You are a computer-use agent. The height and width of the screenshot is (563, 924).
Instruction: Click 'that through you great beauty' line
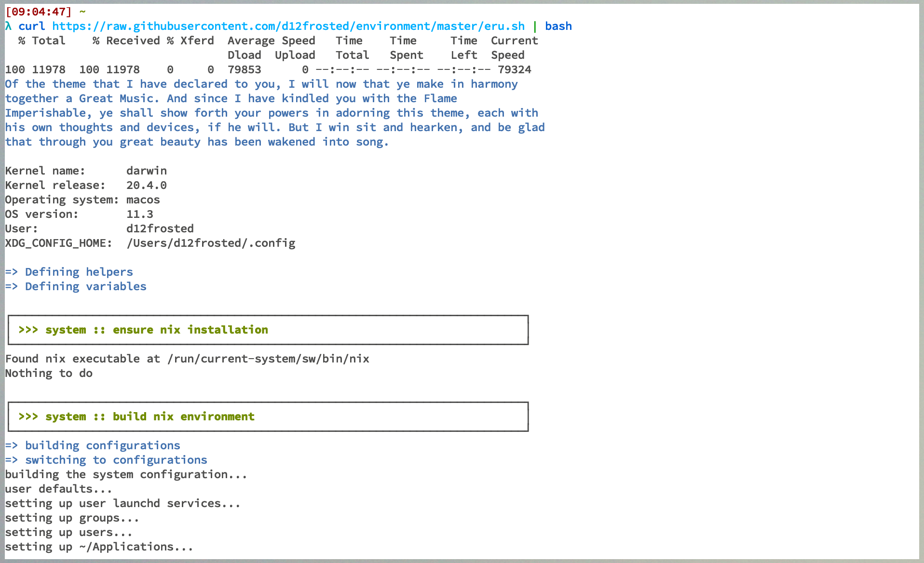[x=197, y=142]
